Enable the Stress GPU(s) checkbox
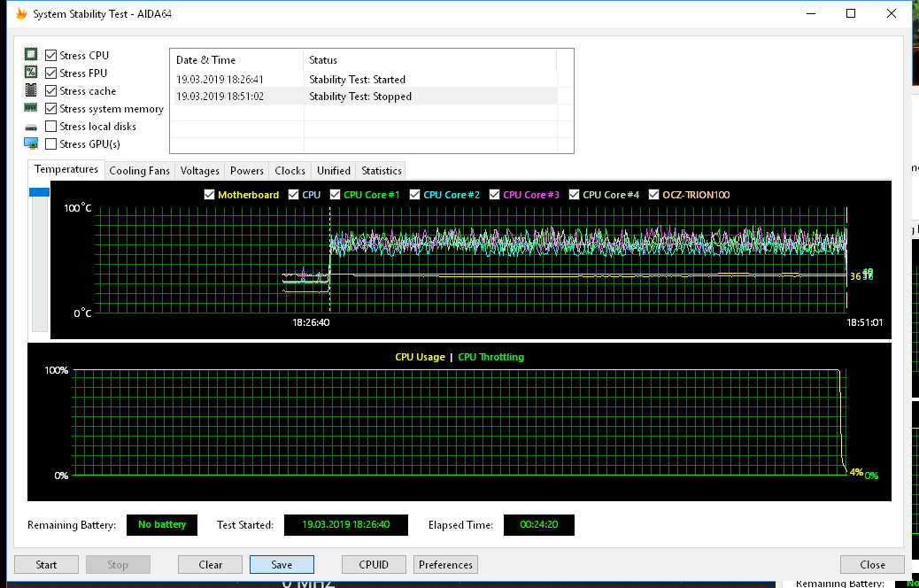This screenshot has height=588, width=919. click(51, 143)
